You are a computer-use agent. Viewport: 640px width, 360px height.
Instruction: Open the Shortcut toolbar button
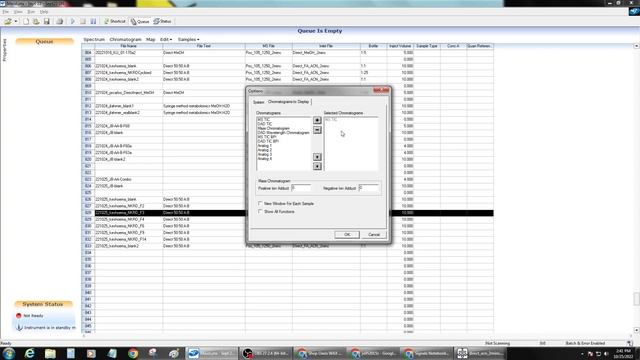[x=114, y=21]
